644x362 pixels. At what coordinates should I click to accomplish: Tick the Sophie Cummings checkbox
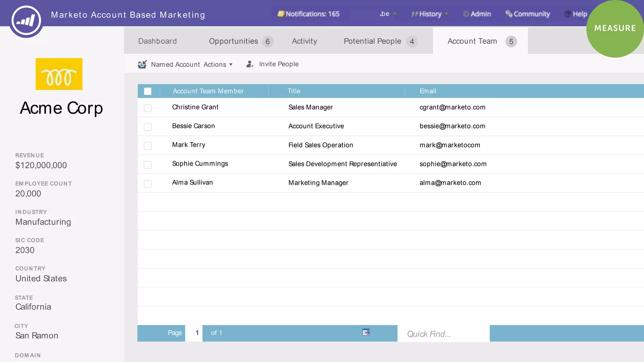click(147, 165)
